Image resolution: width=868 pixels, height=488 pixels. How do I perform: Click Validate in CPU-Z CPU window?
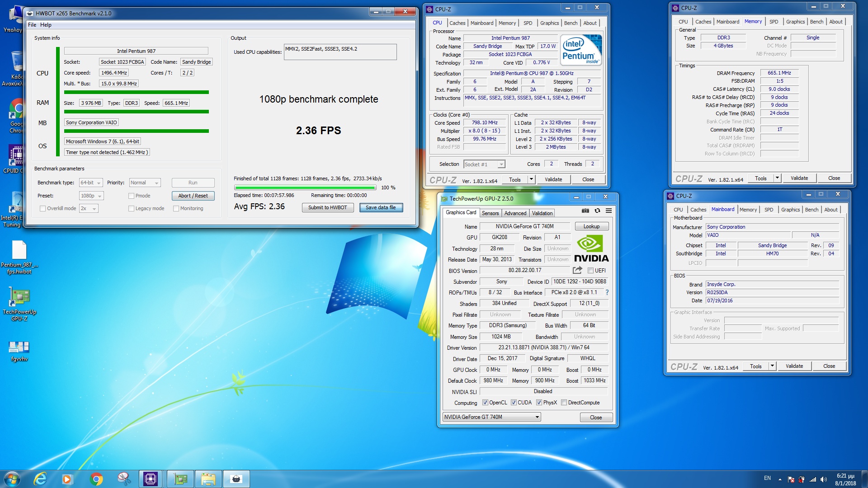tap(553, 179)
